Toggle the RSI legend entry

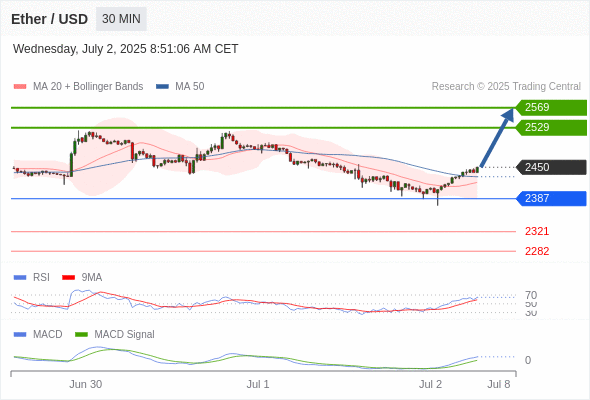(x=32, y=277)
